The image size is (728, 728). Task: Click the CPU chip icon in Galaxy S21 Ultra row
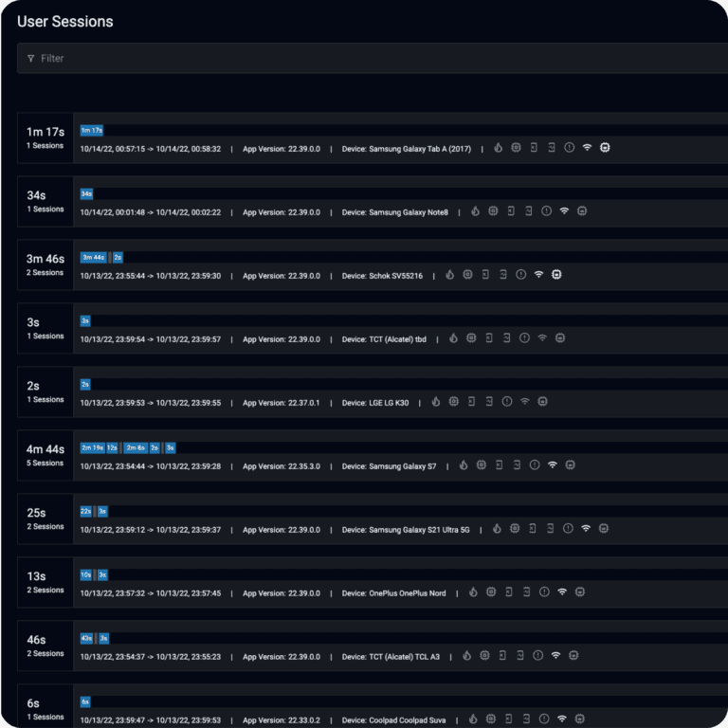coord(515,528)
